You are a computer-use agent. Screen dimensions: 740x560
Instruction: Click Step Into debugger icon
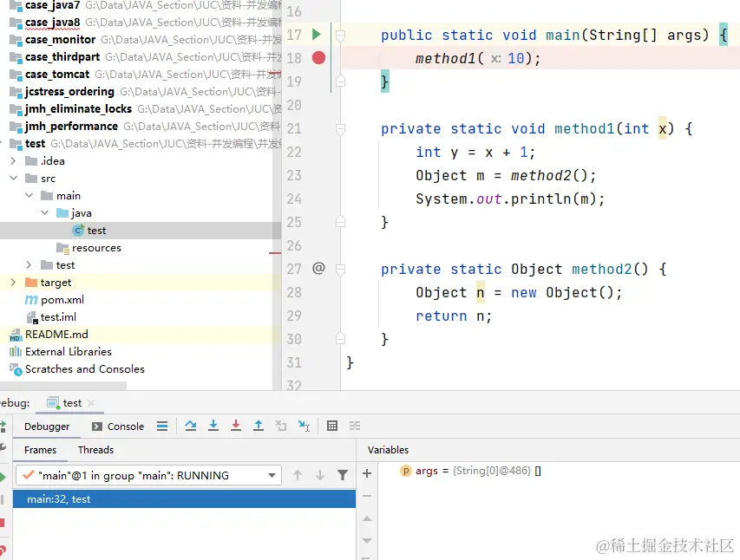(213, 426)
